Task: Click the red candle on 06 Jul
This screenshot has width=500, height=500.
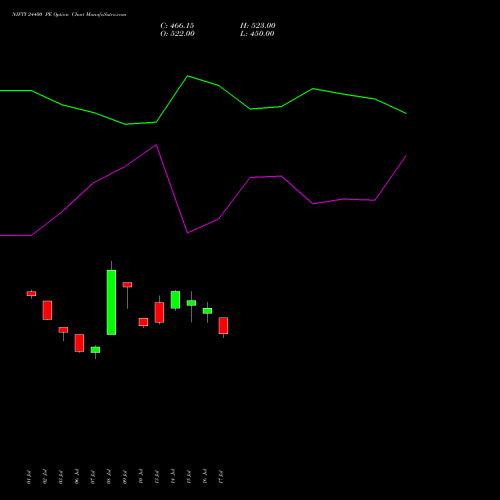Action: [79, 343]
